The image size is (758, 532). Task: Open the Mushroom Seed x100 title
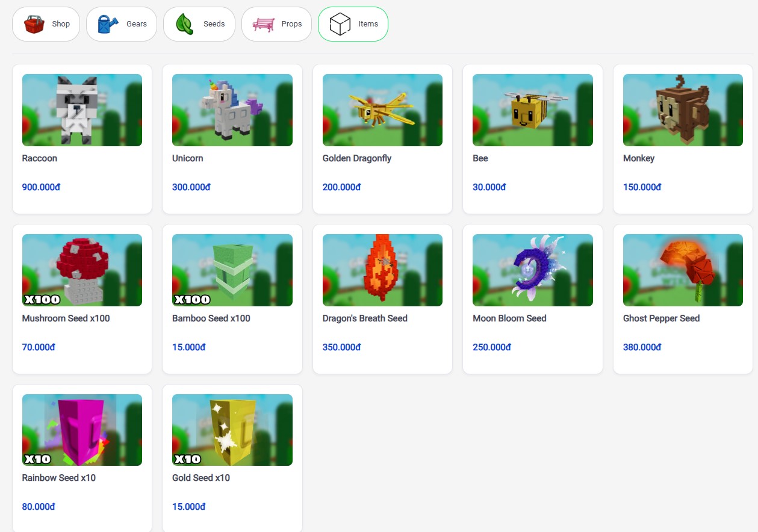click(66, 318)
